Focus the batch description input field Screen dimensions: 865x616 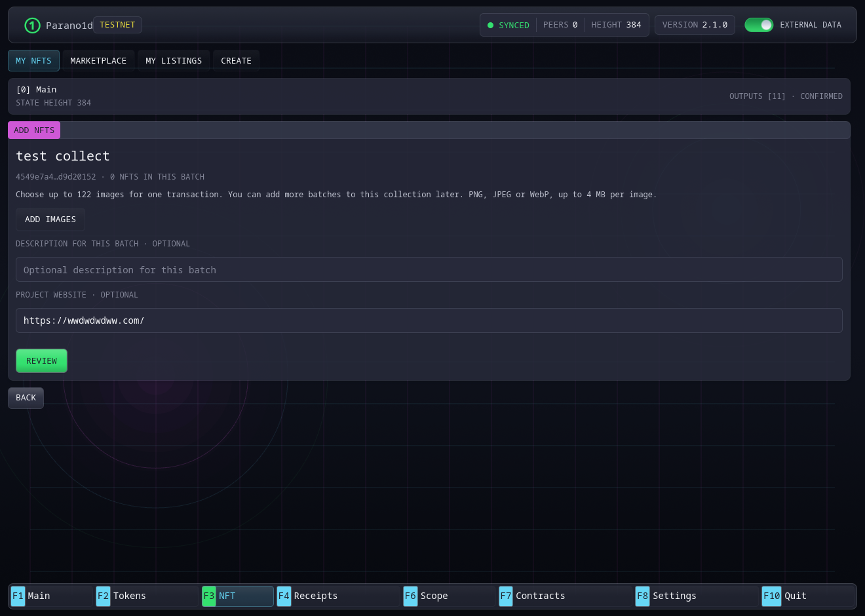(x=429, y=269)
